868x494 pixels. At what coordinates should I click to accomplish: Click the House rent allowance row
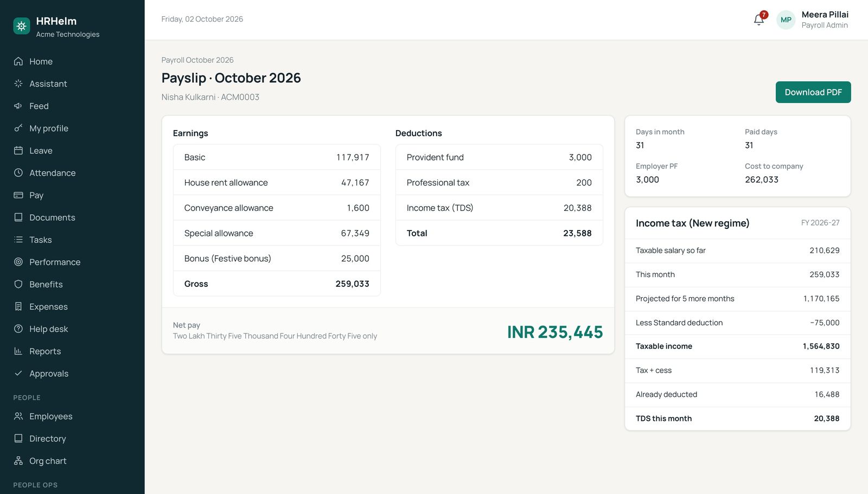point(277,182)
